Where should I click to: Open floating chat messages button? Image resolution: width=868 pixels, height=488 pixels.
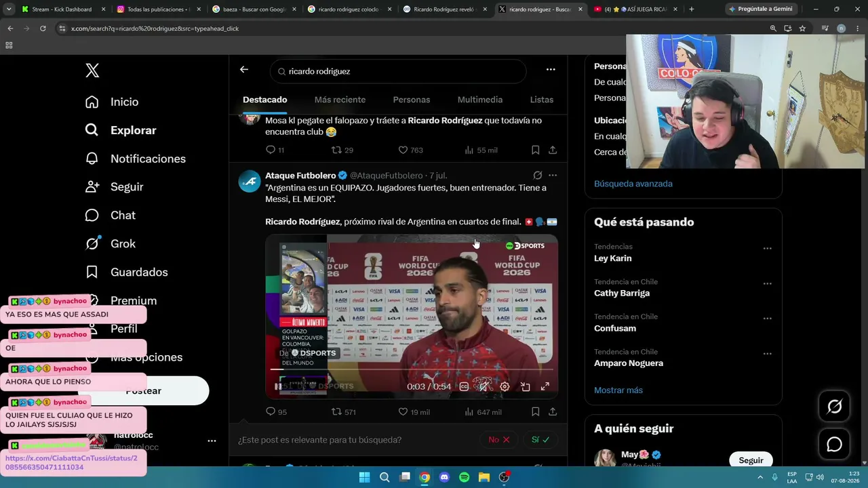834,445
